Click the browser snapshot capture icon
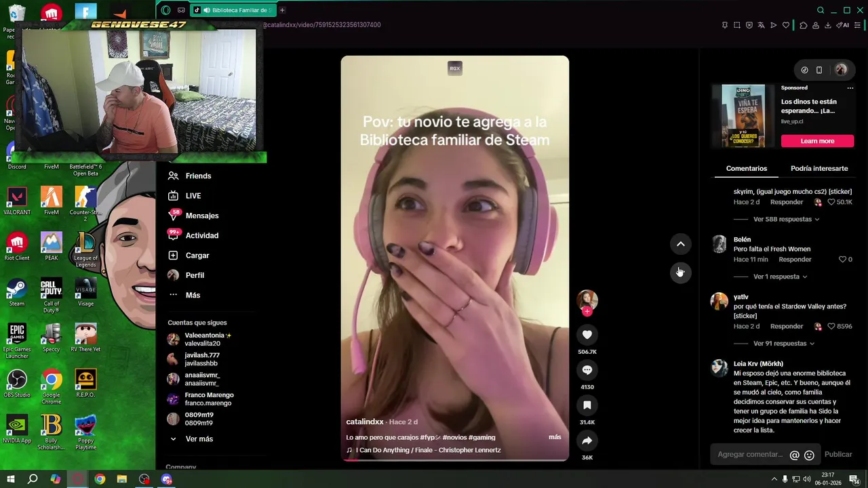868x488 pixels. (737, 25)
